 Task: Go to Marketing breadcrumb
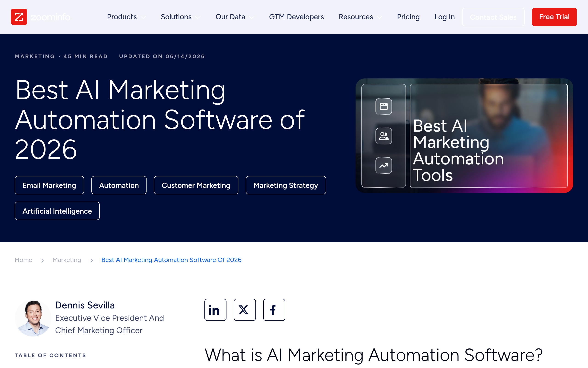tap(67, 260)
